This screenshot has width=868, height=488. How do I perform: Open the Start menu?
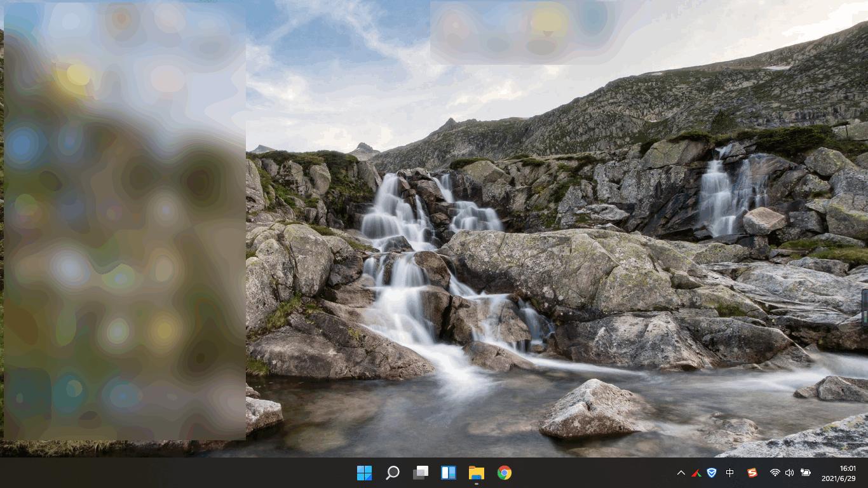point(364,473)
